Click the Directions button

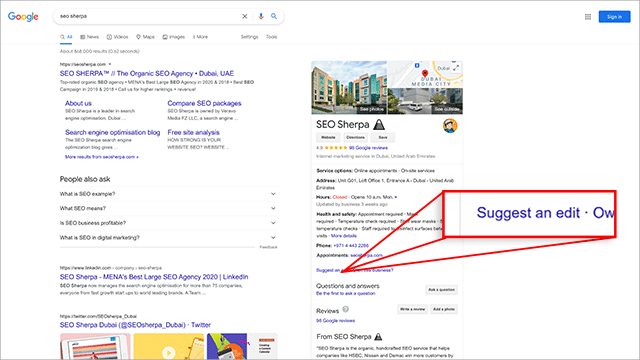tap(356, 138)
